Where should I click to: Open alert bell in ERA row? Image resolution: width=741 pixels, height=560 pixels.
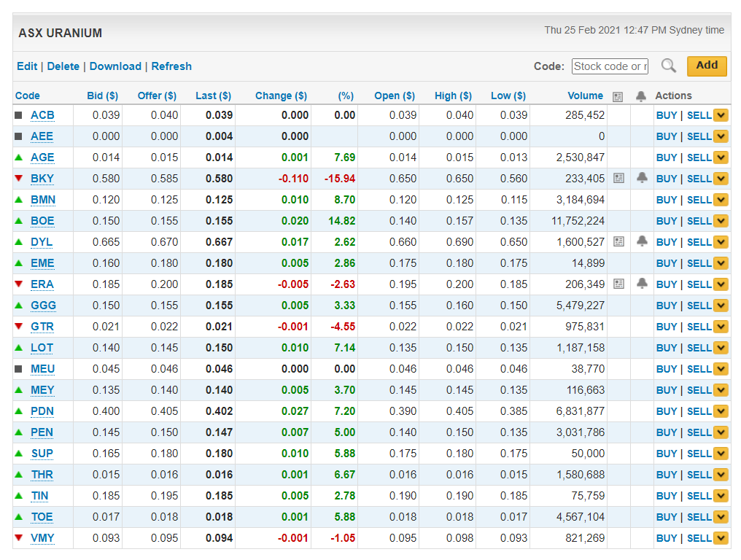(x=642, y=284)
